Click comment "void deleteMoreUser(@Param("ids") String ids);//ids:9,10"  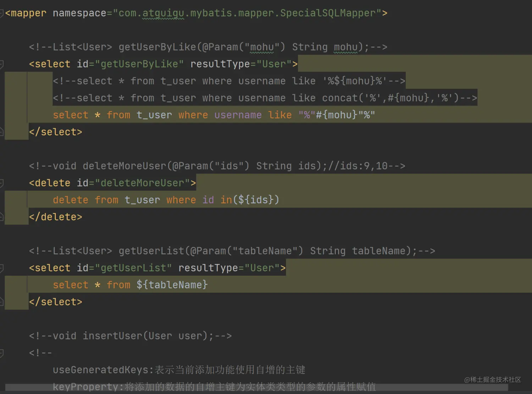click(x=217, y=166)
